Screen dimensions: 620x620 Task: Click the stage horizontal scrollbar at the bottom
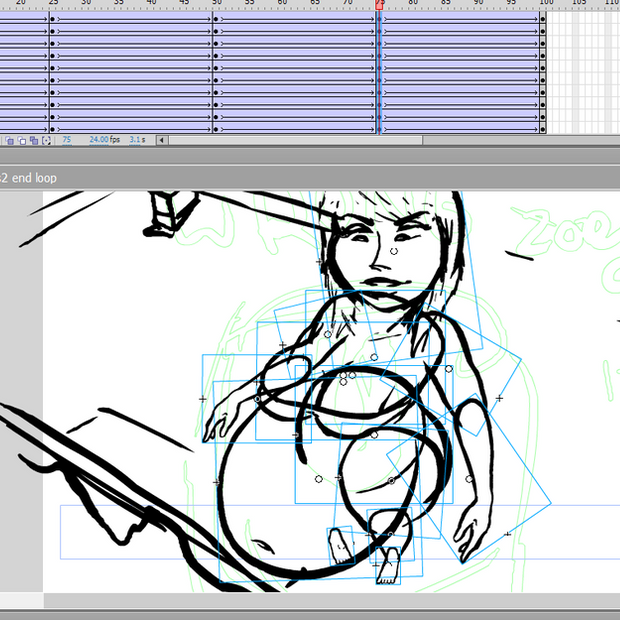(x=331, y=600)
